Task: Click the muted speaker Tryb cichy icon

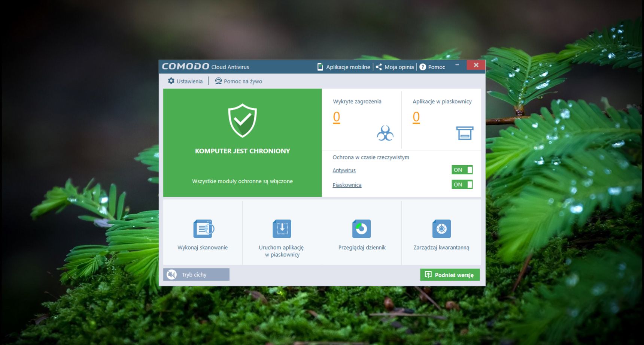Action: coord(171,275)
